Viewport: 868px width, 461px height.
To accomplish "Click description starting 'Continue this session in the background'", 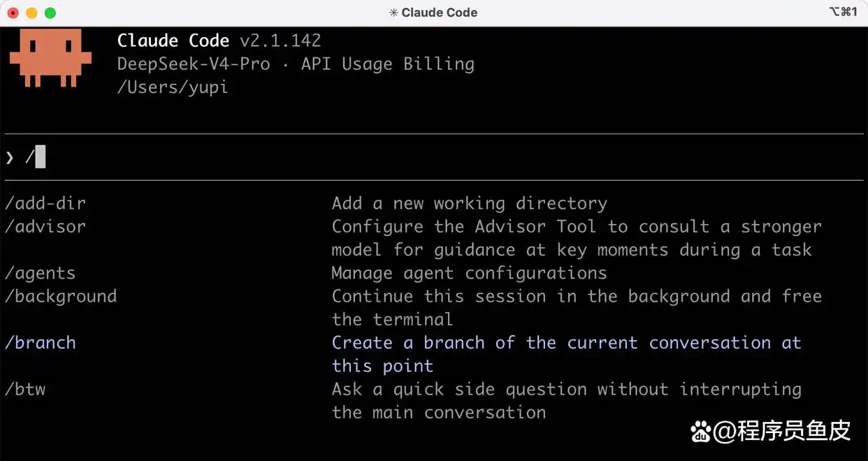I will point(577,308).
